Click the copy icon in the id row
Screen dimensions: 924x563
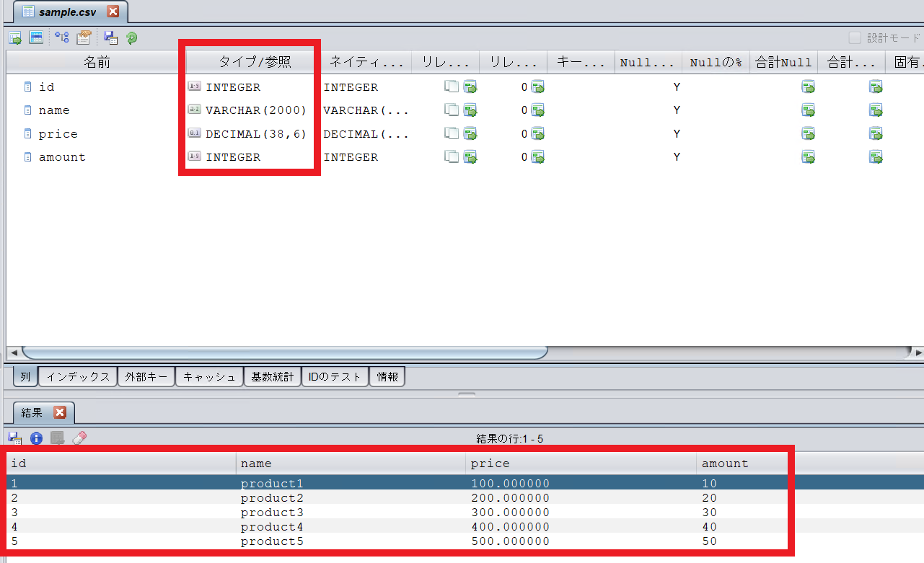click(x=452, y=87)
